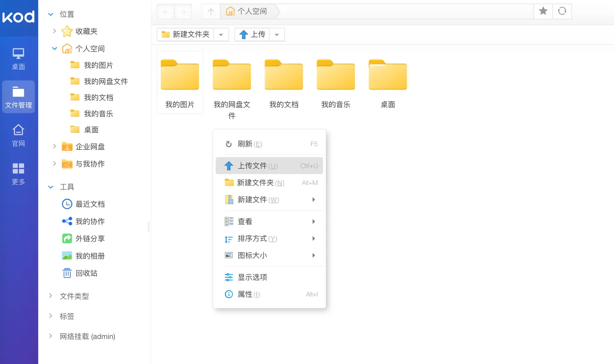
Task: Click the empty address bar path field
Action: (x=406, y=11)
